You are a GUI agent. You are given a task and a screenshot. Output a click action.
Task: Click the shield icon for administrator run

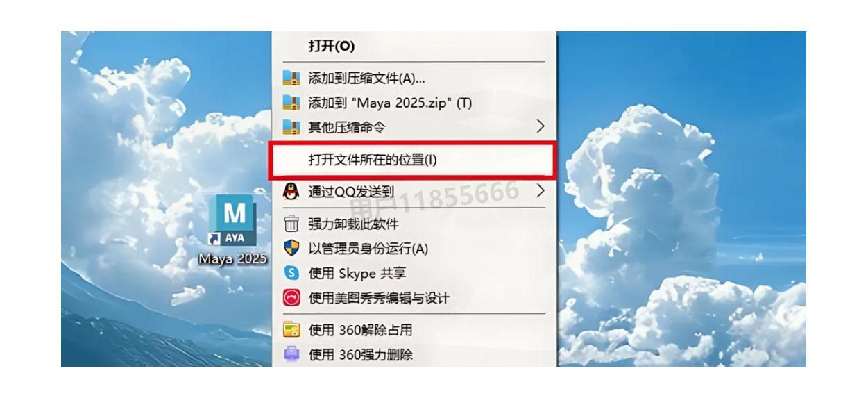tap(291, 249)
